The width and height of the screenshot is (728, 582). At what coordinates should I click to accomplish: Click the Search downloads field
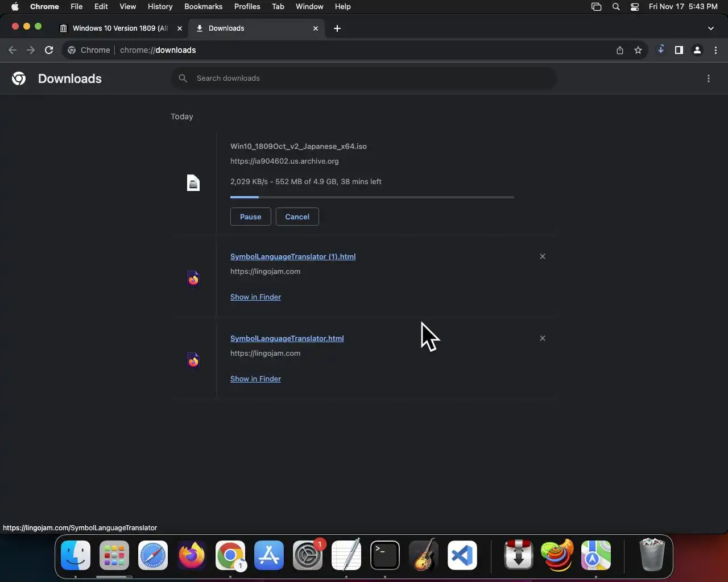364,78
